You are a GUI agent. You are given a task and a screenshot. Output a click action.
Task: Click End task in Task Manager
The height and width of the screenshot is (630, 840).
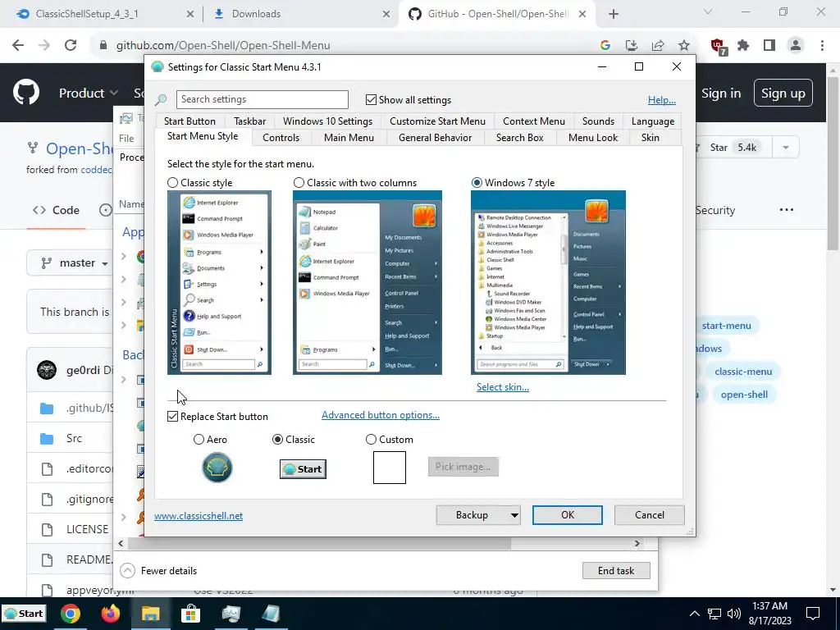point(616,571)
